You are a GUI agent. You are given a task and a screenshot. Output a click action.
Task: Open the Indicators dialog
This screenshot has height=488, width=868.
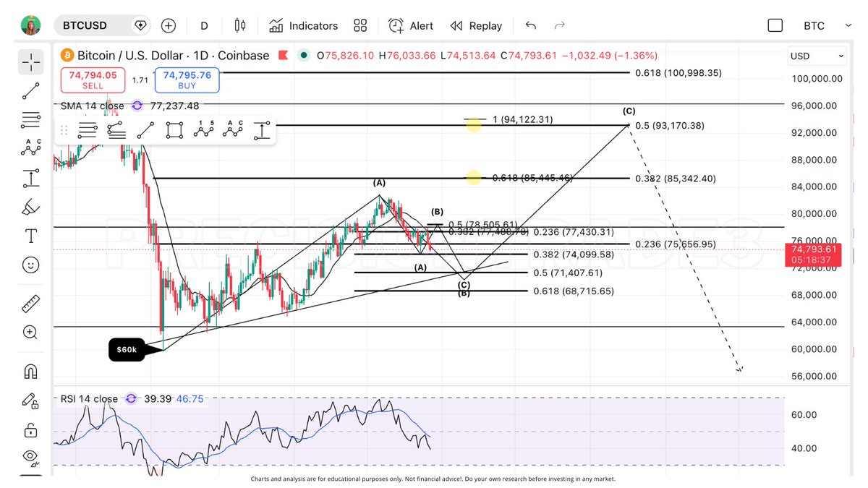click(x=303, y=25)
